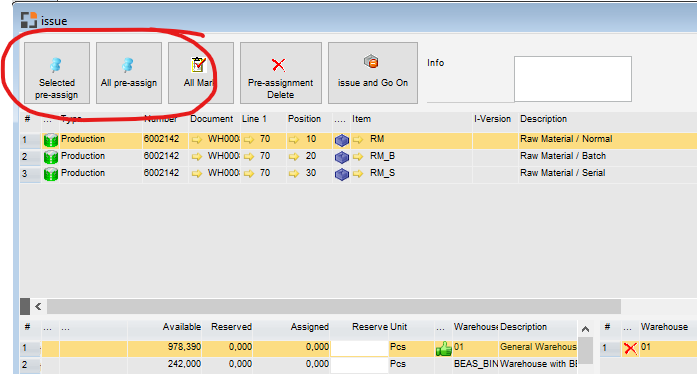
Task: Click the Reserve input cell for BEAS_BIN row
Action: coord(360,365)
